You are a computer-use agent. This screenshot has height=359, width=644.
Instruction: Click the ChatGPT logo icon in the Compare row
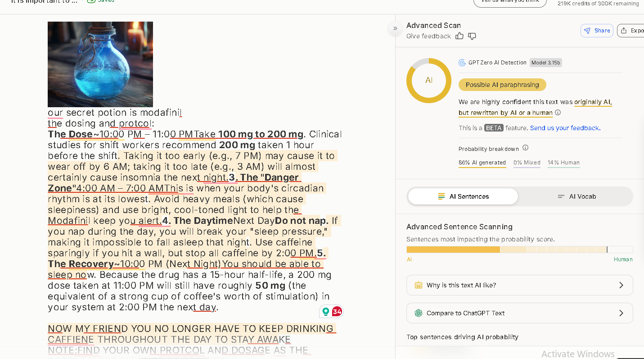tap(419, 313)
